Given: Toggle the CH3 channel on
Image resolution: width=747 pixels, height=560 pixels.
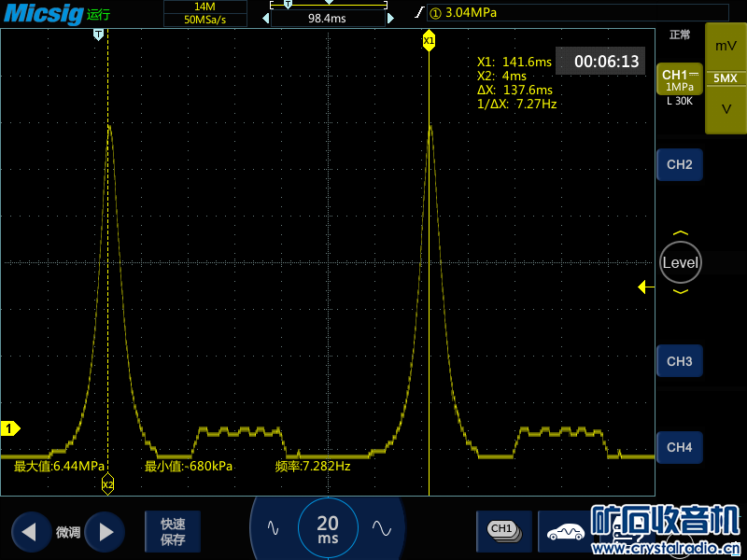Looking at the screenshot, I should point(679,361).
